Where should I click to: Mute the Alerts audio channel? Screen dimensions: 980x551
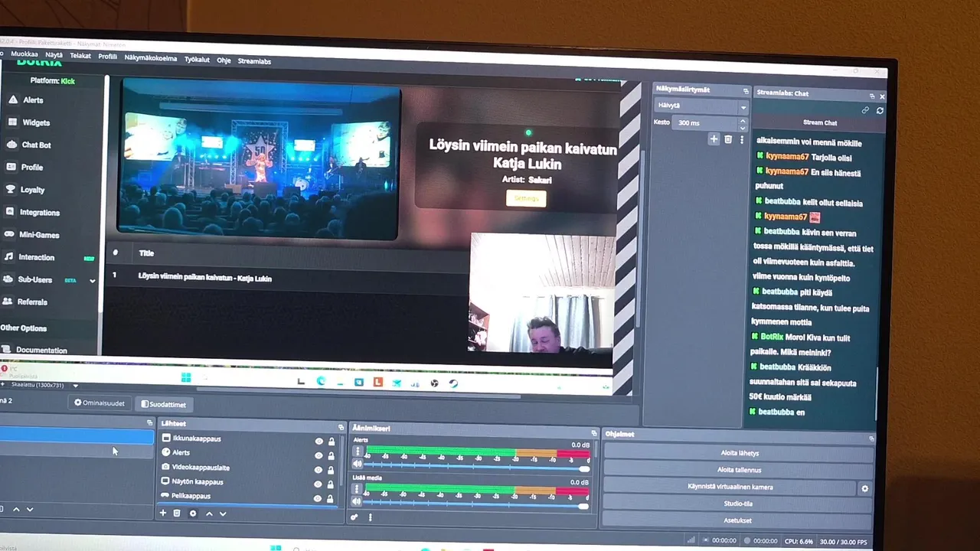357,465
